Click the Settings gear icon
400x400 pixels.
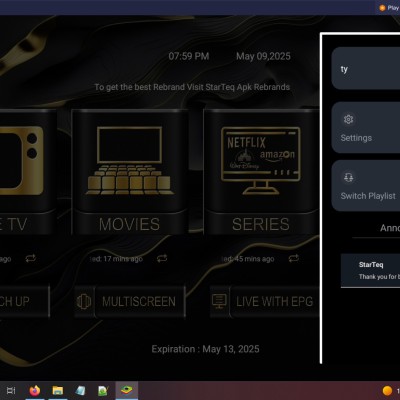click(348, 119)
